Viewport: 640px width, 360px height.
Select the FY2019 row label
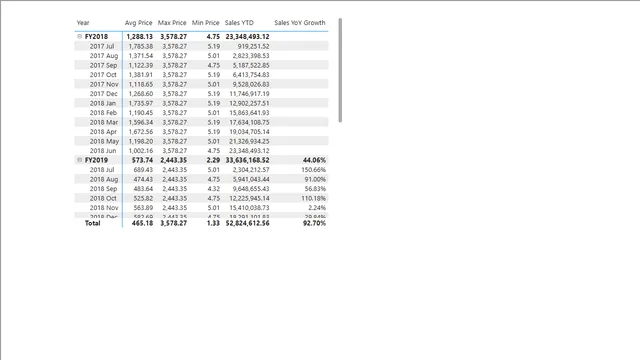96,160
